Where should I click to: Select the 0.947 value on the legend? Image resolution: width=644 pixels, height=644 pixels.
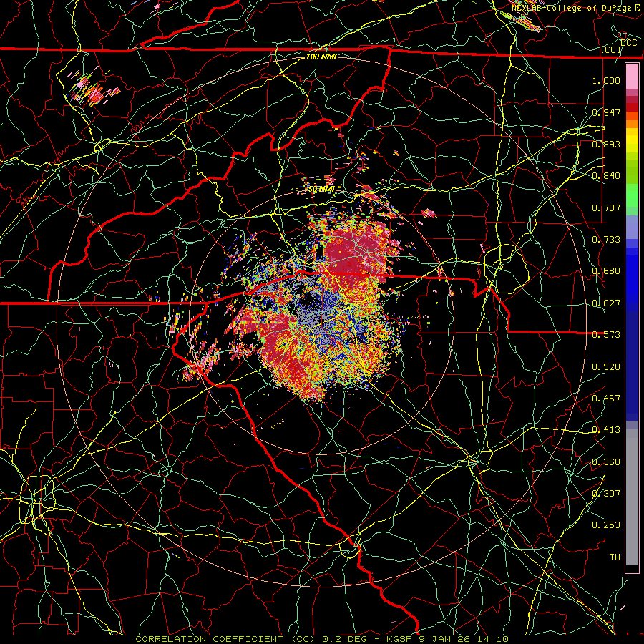coord(606,112)
